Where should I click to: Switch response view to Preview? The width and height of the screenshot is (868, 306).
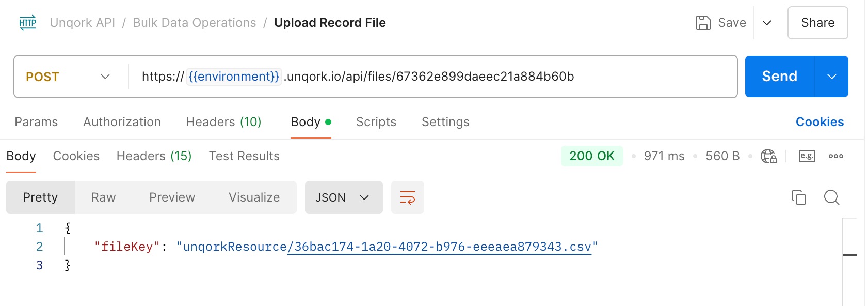tap(172, 197)
